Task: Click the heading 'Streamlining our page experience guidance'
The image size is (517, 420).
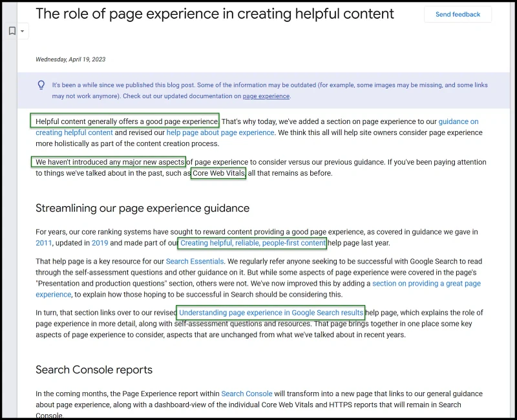Action: point(142,208)
